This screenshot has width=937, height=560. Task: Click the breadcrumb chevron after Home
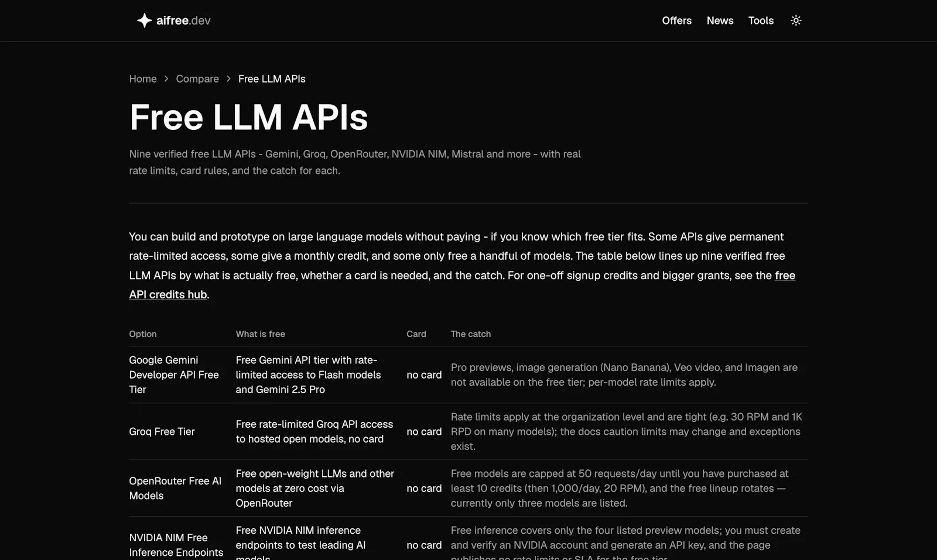pyautogui.click(x=166, y=79)
